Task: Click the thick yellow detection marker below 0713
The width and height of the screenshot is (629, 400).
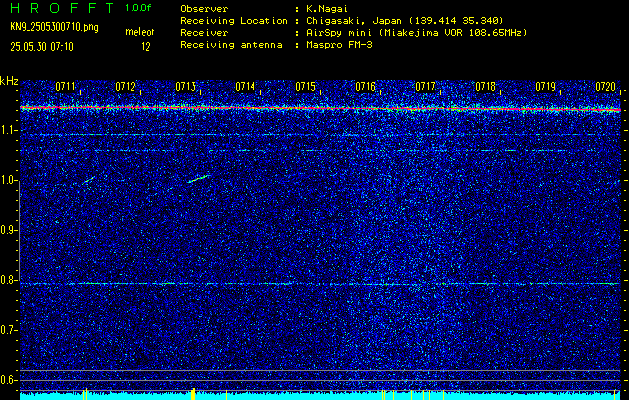Action: click(193, 394)
